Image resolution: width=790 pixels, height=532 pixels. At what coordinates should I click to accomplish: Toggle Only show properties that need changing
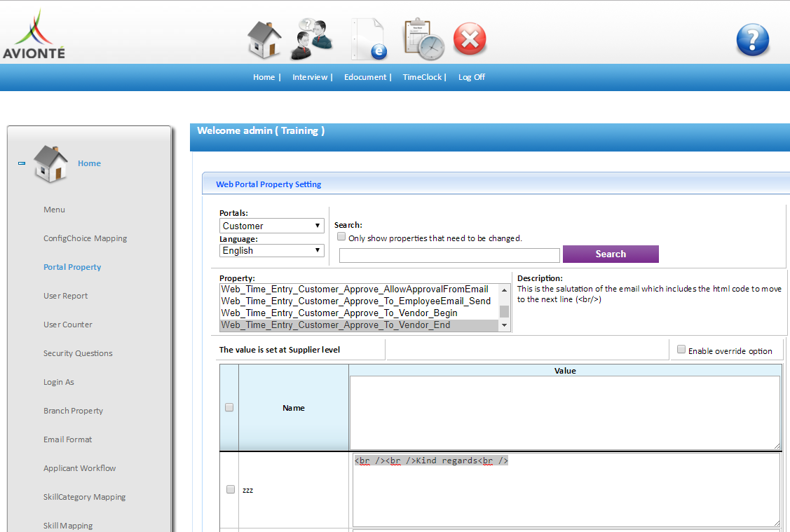341,236
